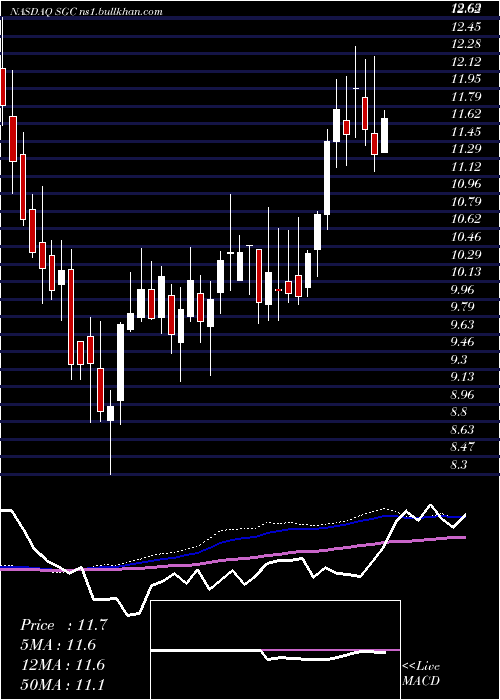Click the 10.62 price axis label
This screenshot has width=500, height=700.
(466, 219)
